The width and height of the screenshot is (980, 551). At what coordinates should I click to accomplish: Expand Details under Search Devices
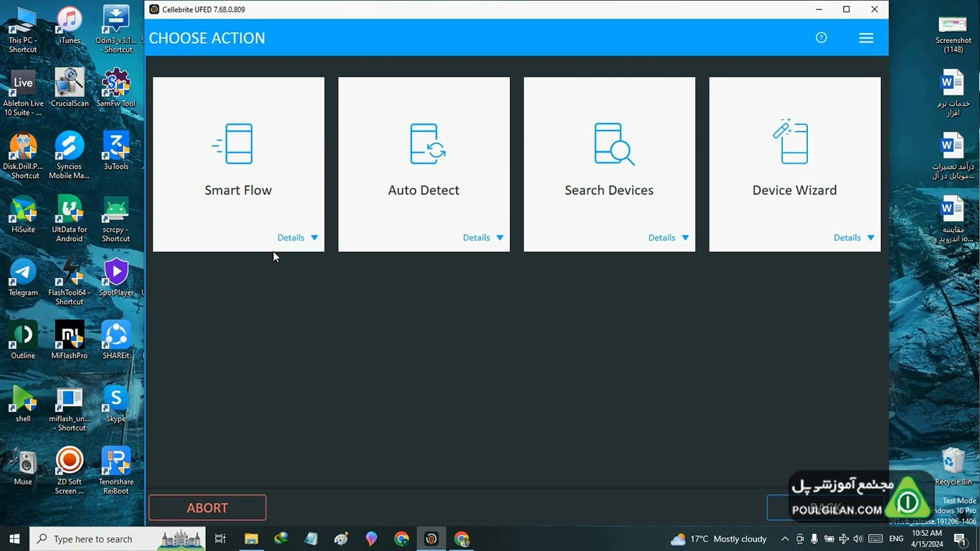[x=669, y=237]
